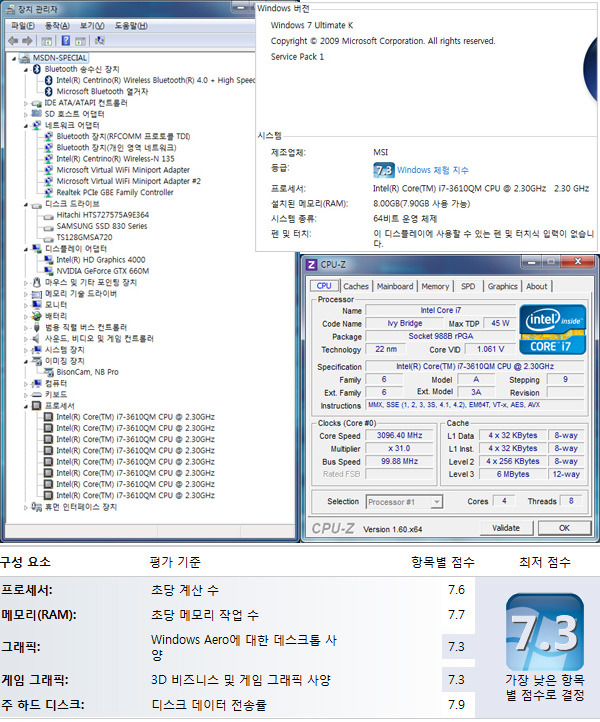Image resolution: width=600 pixels, height=722 pixels.
Task: Collapse the 네트워크 어댑터 node
Action: click(x=26, y=126)
